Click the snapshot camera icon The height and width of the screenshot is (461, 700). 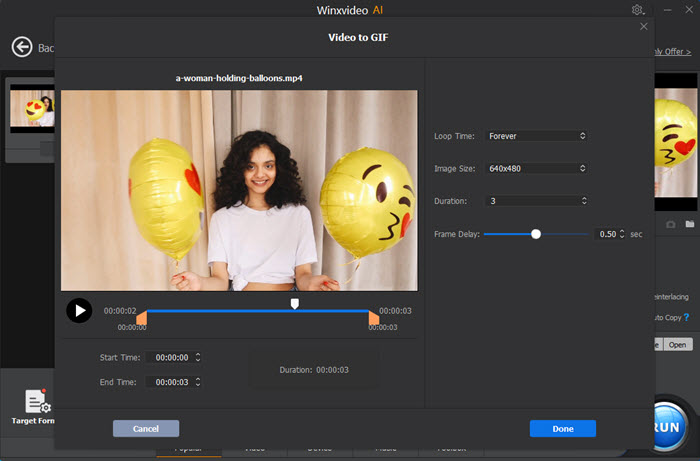click(671, 224)
